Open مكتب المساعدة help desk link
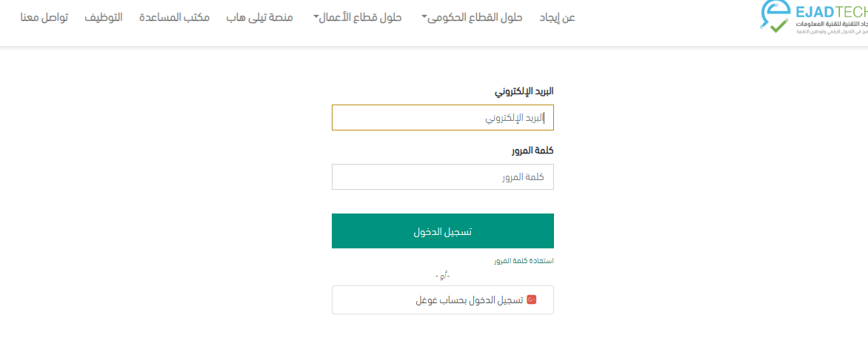 [174, 17]
